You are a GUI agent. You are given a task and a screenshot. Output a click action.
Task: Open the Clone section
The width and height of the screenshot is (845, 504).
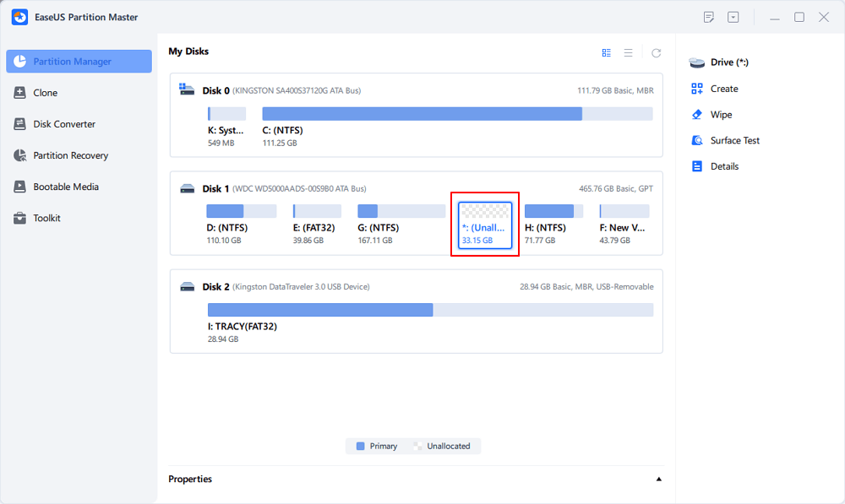pos(45,93)
